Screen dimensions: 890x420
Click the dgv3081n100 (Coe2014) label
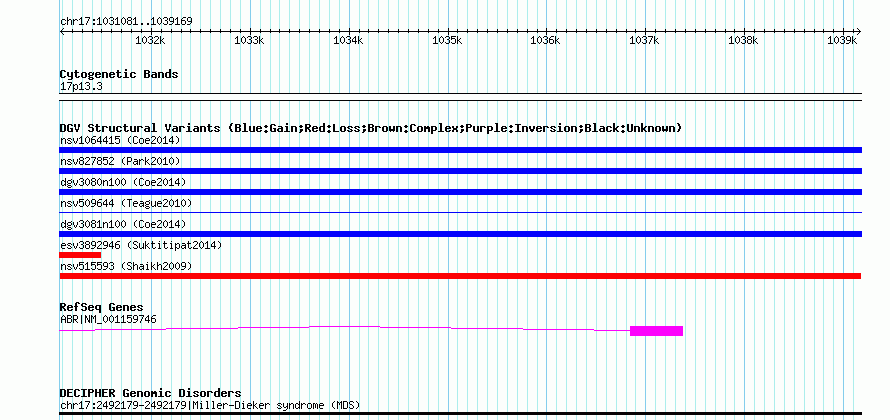(123, 224)
